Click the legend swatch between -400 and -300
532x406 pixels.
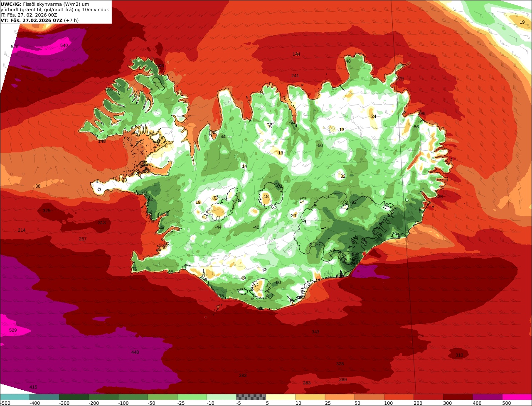pyautogui.click(x=44, y=397)
